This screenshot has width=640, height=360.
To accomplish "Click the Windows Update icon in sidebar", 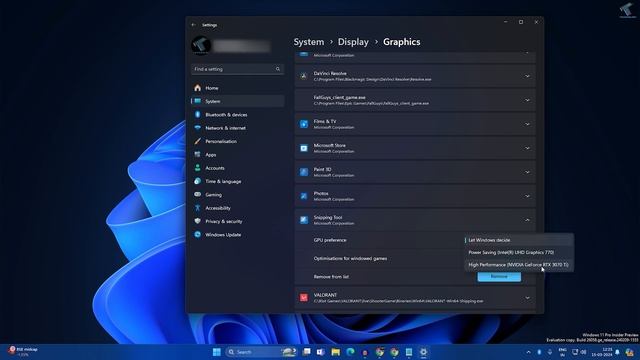I will tap(198, 235).
